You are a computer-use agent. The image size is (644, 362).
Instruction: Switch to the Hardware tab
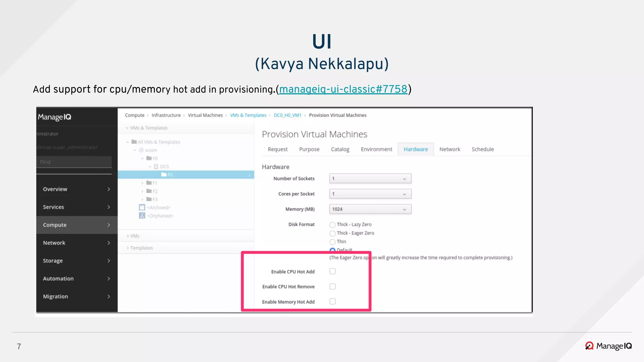pos(416,149)
